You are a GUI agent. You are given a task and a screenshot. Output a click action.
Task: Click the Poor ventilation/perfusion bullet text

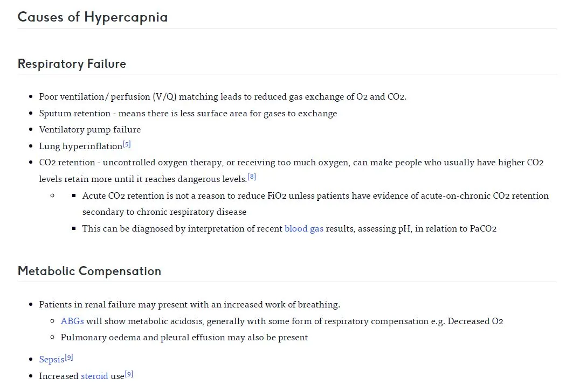tap(223, 96)
